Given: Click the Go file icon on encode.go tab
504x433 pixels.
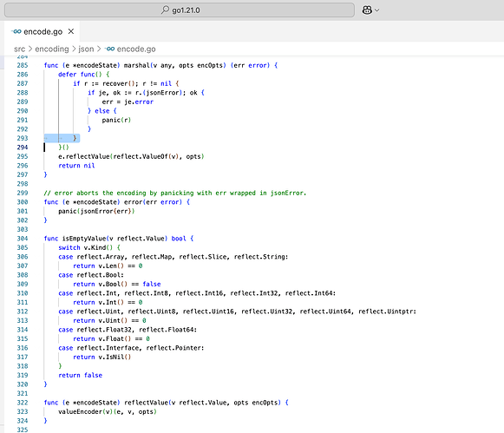Looking at the screenshot, I should [x=16, y=31].
